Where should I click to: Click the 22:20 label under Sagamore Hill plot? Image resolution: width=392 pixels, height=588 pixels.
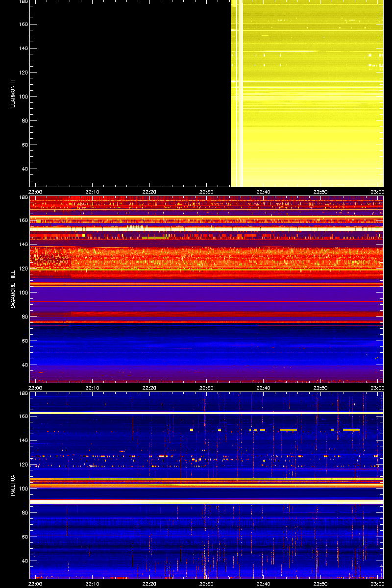(149, 388)
